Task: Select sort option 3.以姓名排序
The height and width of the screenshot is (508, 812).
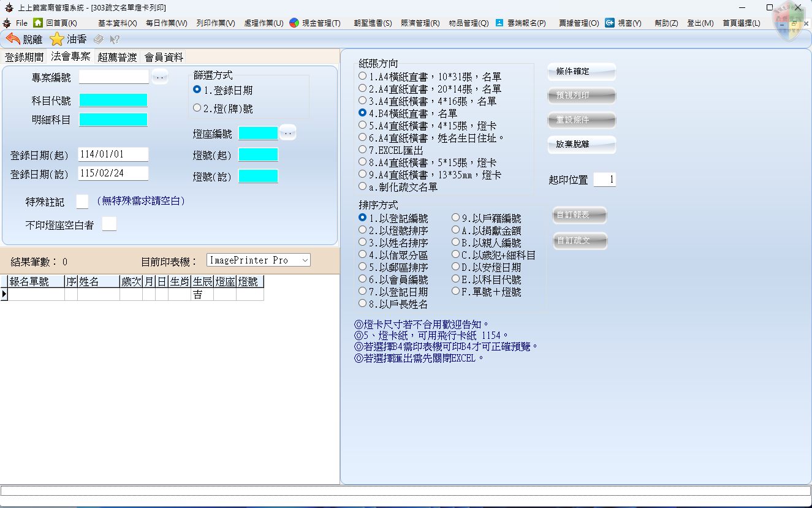Action: (x=363, y=243)
